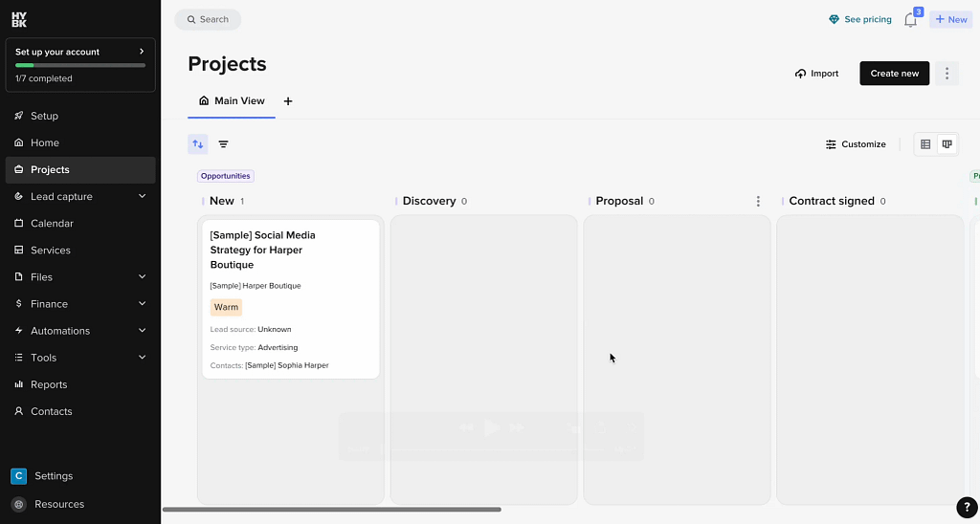Click the C account avatar
Image resolution: width=980 pixels, height=524 pixels.
tap(19, 476)
